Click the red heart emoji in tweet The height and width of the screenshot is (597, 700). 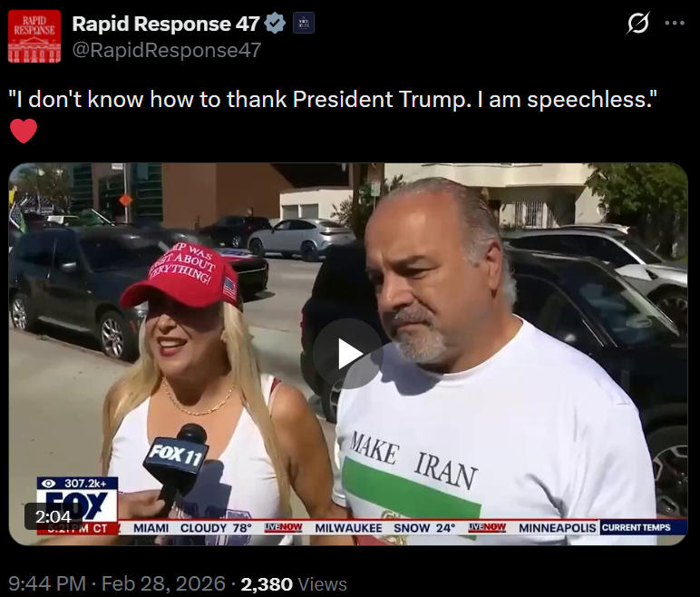click(24, 131)
